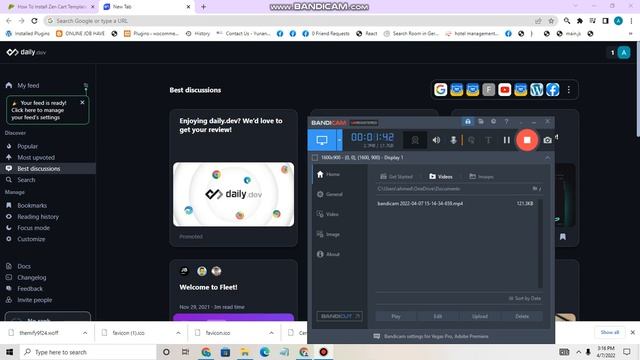Open favicon (1).ico download options chevron
This screenshot has width=640, height=360.
pyautogui.click(x=178, y=333)
